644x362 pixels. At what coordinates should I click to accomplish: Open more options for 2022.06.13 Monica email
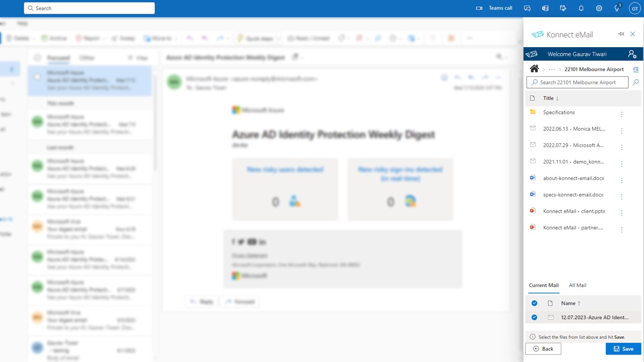tap(622, 131)
